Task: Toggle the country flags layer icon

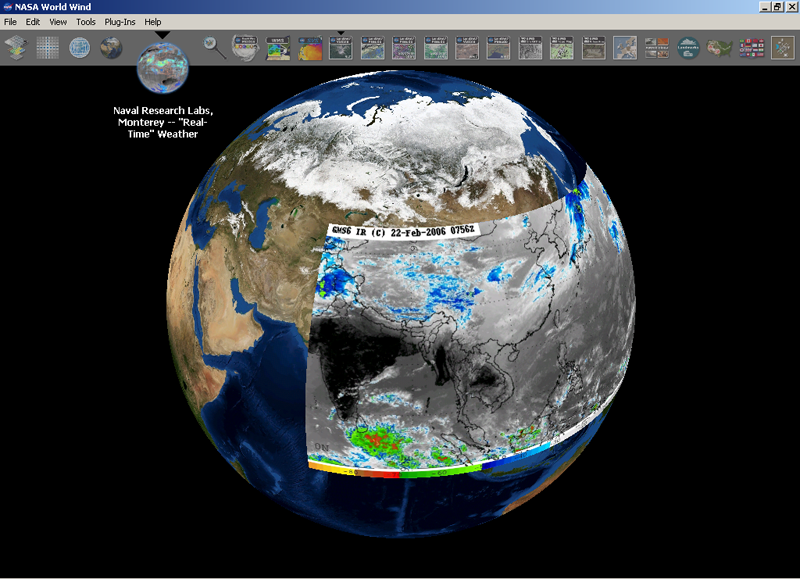Action: pyautogui.click(x=752, y=48)
